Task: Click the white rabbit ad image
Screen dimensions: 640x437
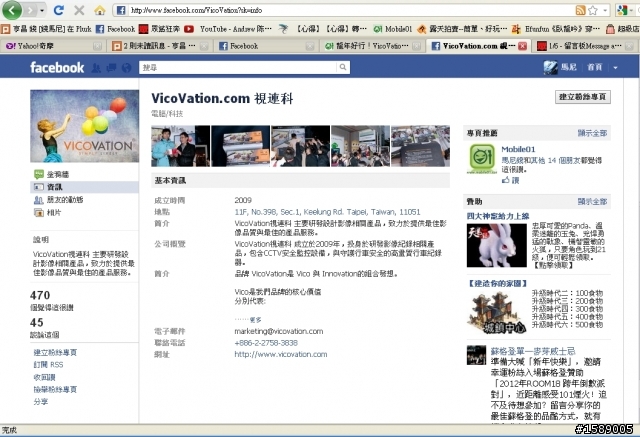Action: pos(497,246)
